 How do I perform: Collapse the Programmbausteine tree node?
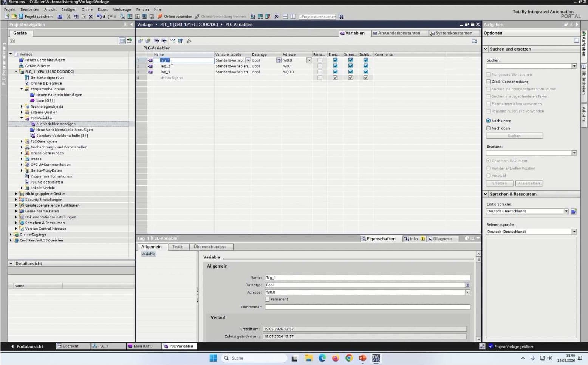click(22, 89)
